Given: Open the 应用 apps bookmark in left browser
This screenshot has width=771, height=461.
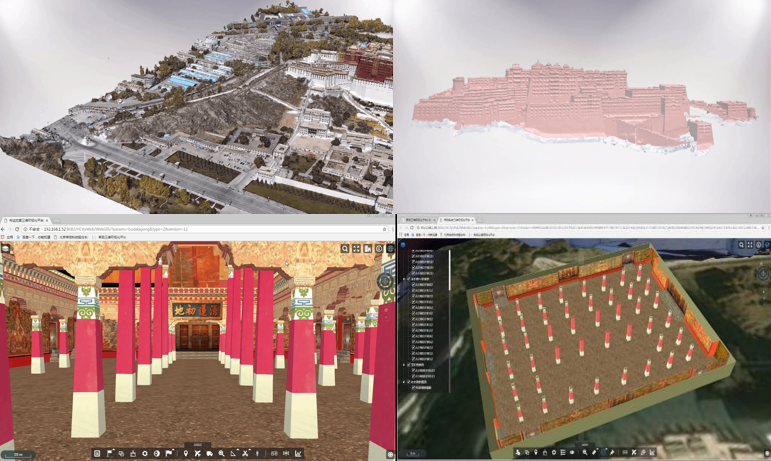Looking at the screenshot, I should [7, 237].
